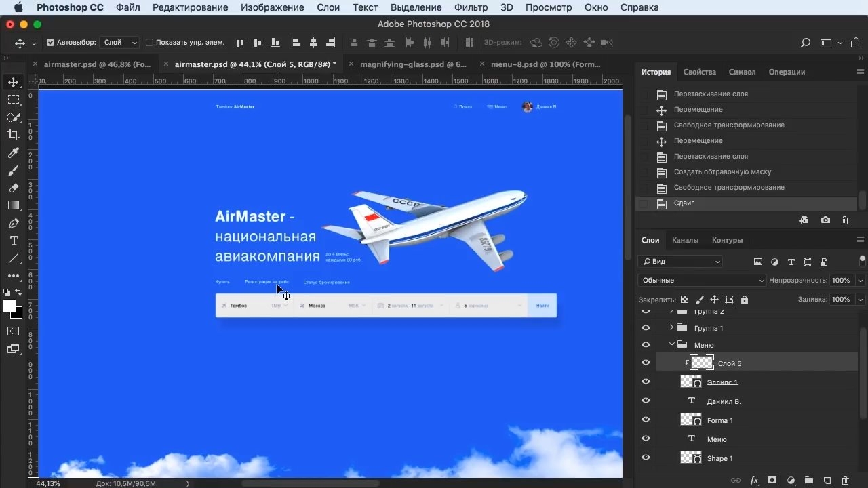This screenshot has width=868, height=488.
Task: Toggle the layer filter switch on or off
Action: point(862,262)
